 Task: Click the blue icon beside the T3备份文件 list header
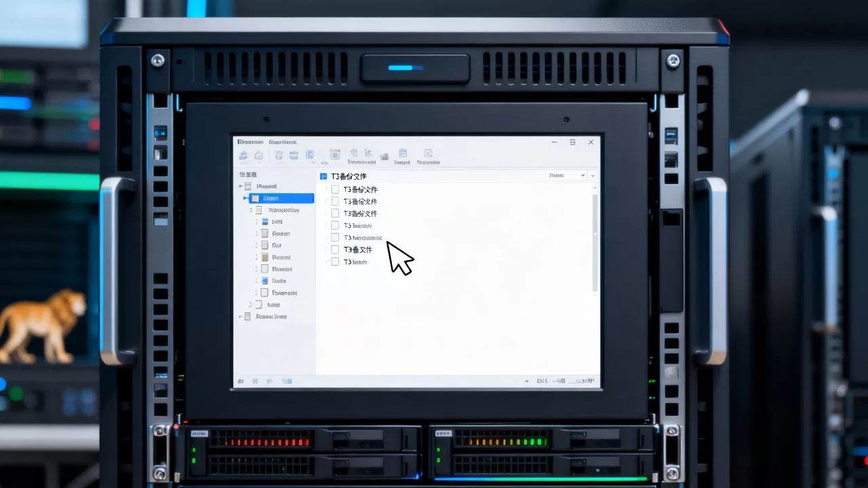coord(323,176)
